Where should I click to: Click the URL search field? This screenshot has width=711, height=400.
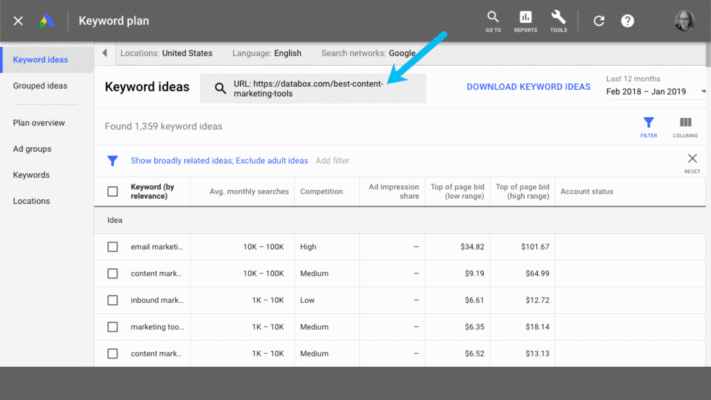[x=313, y=88]
